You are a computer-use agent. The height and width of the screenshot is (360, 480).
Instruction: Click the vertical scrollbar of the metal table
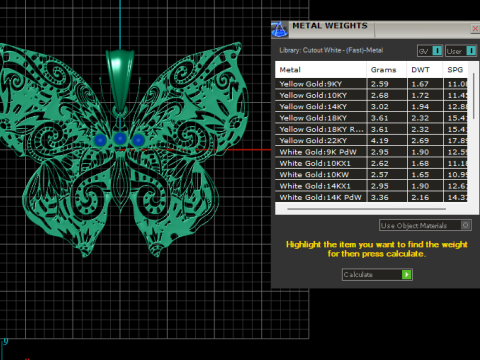click(x=473, y=97)
